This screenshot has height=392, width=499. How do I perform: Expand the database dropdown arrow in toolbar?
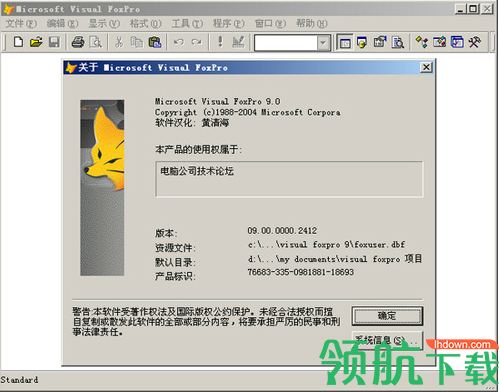pyautogui.click(x=323, y=43)
